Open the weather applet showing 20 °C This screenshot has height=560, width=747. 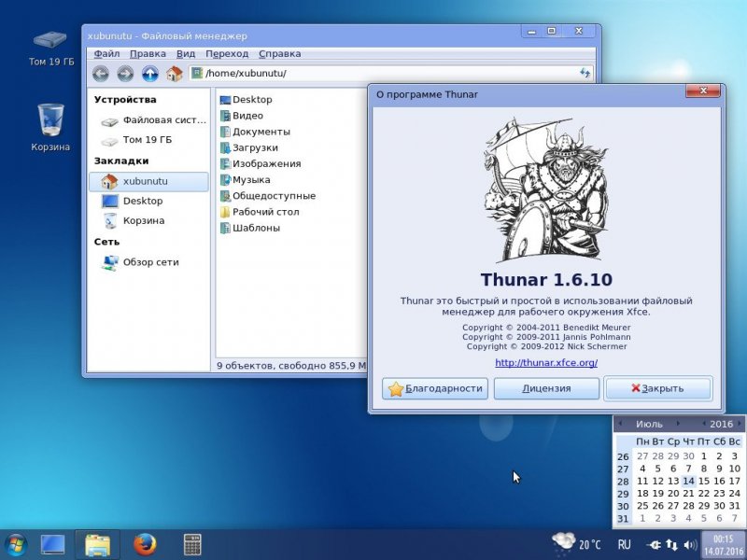coord(576,543)
